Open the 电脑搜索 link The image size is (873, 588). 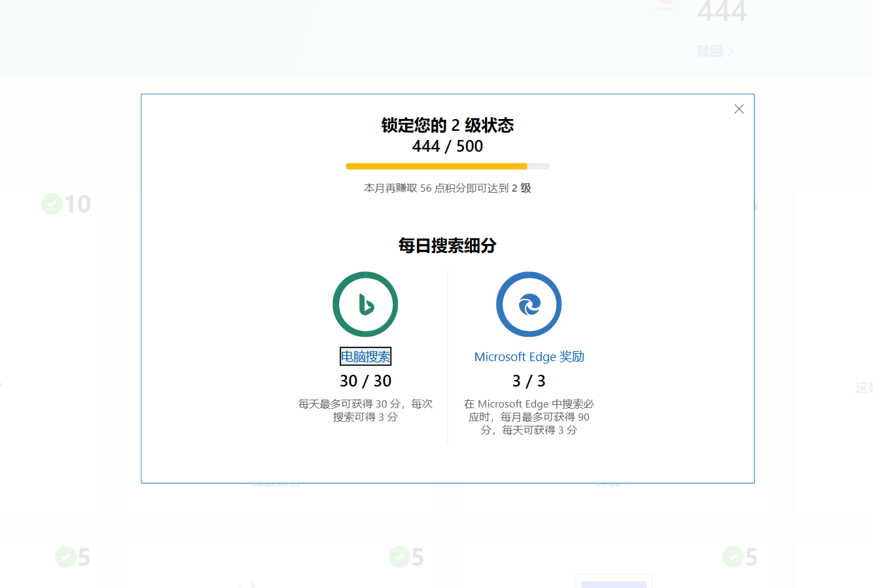coord(366,356)
